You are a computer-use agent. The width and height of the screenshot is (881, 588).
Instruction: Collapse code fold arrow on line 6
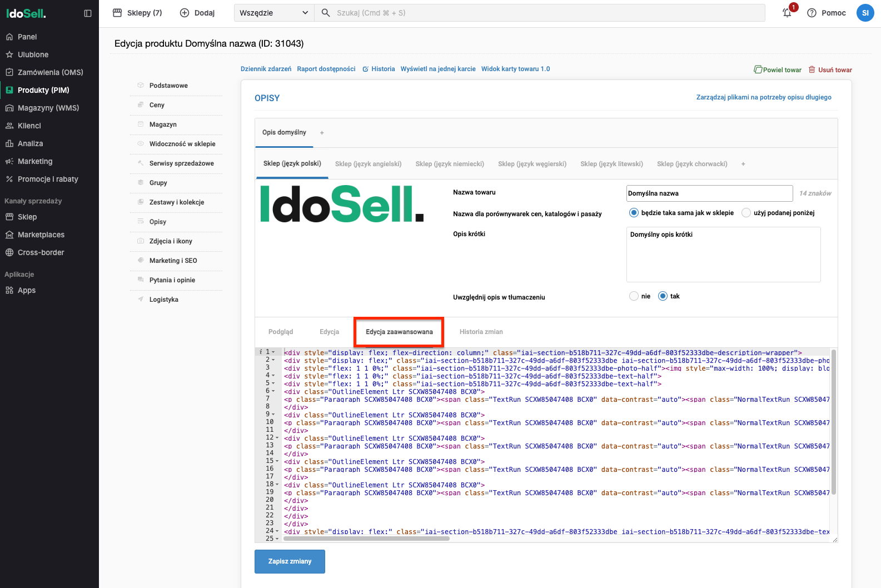(273, 391)
